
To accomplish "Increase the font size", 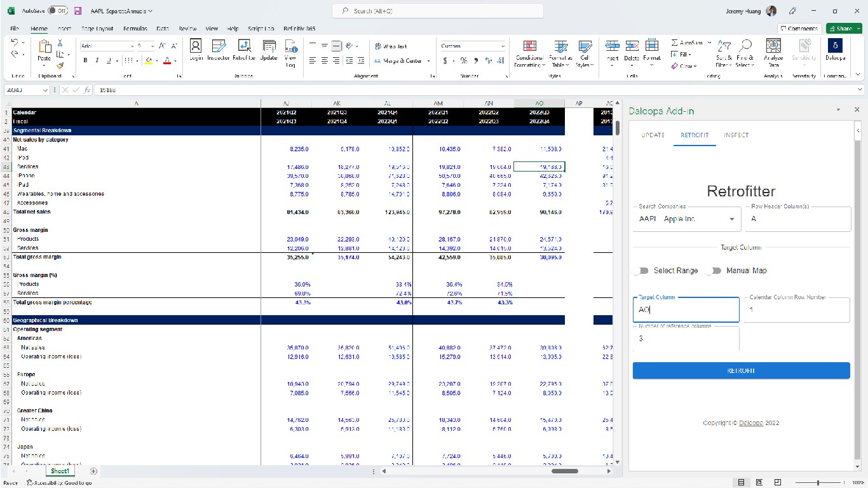I will click(161, 46).
